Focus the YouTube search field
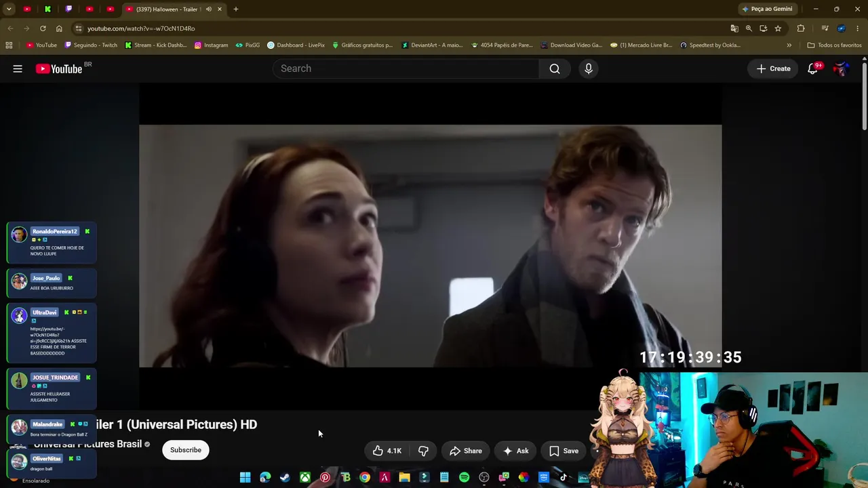This screenshot has width=868, height=488. coord(406,68)
